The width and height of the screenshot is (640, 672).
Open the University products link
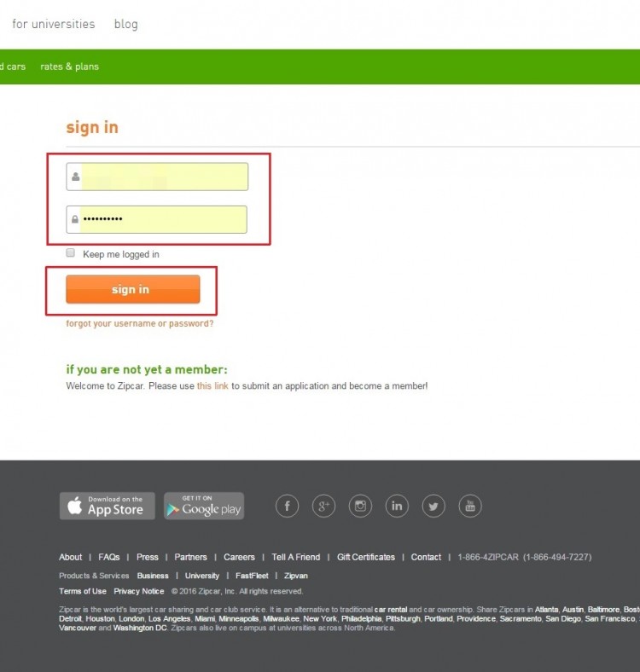tap(202, 576)
